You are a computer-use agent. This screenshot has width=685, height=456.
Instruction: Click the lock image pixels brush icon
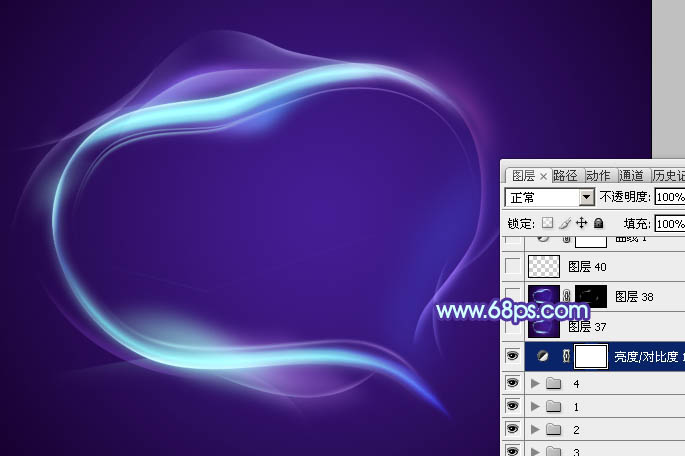[564, 223]
